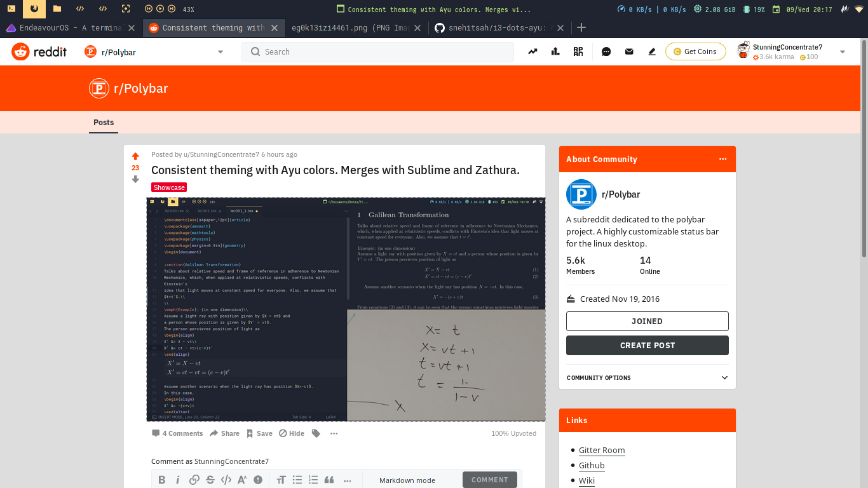Insert a link in comment editor

click(x=194, y=480)
